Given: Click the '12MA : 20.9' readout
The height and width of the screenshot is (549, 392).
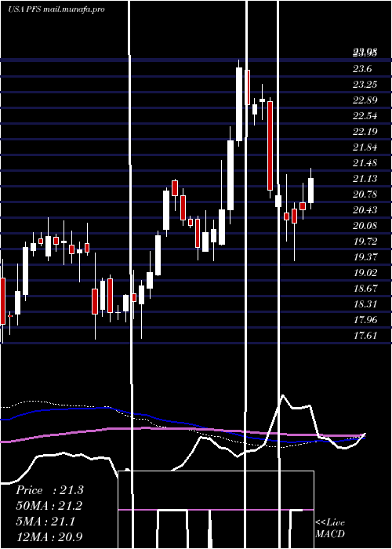Looking at the screenshot, I should 49,537.
